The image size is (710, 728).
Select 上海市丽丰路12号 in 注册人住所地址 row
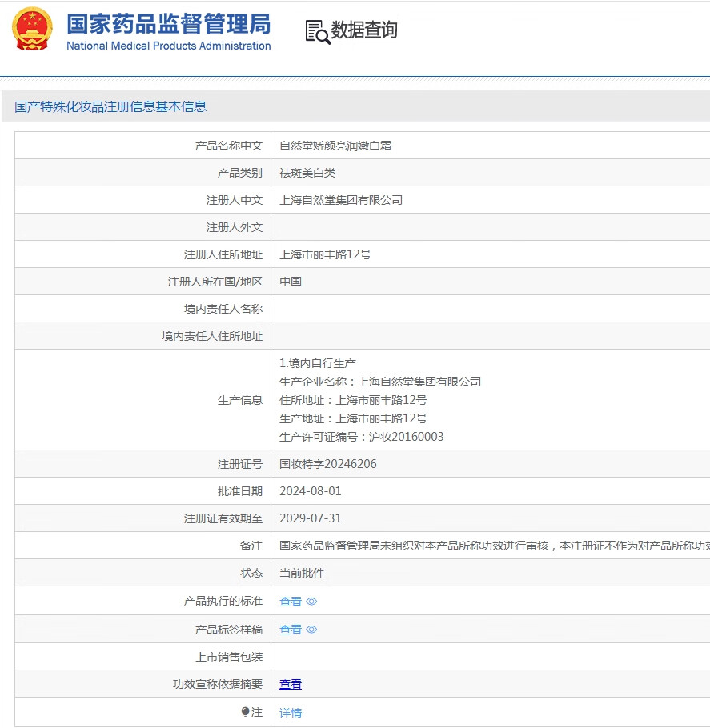click(325, 254)
